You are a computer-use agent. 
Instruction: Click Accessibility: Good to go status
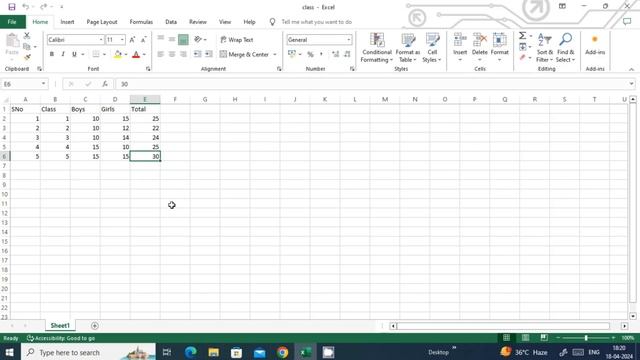tap(61, 338)
